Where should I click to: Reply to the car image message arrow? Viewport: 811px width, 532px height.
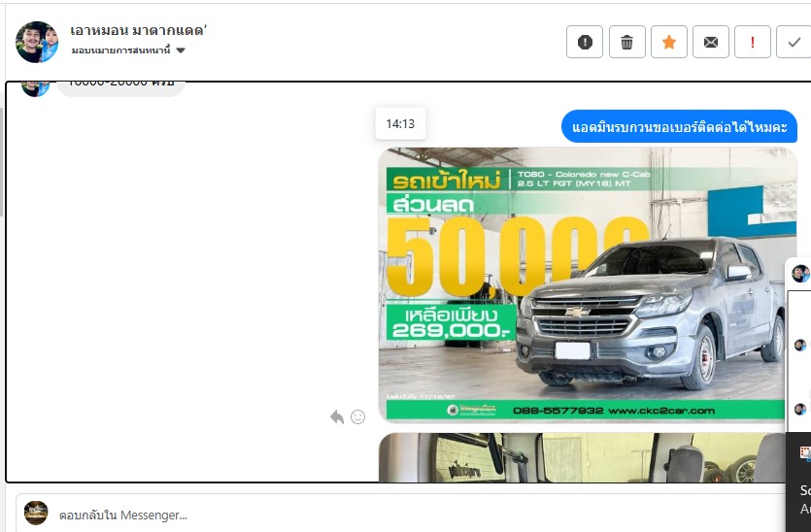(337, 416)
